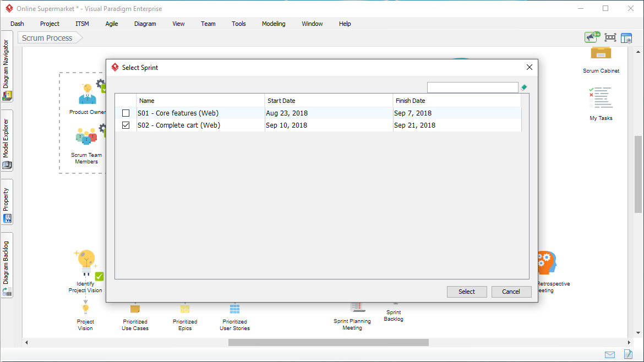Check the S01 - Core features (Web) checkbox
Viewport: 644px width, 362px height.
[x=125, y=113]
